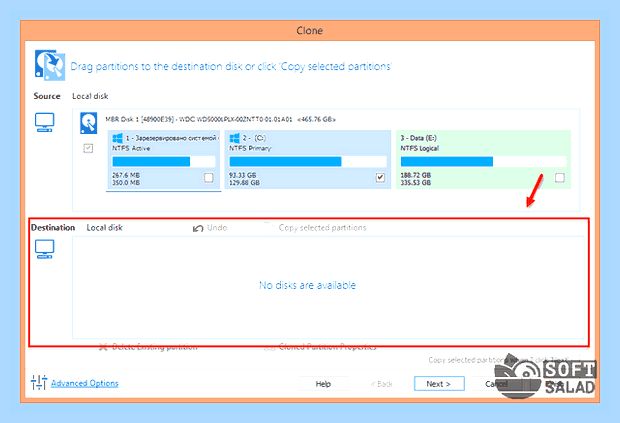This screenshot has height=423, width=620.
Task: Click the Advanced Options sliders icon
Action: (39, 382)
